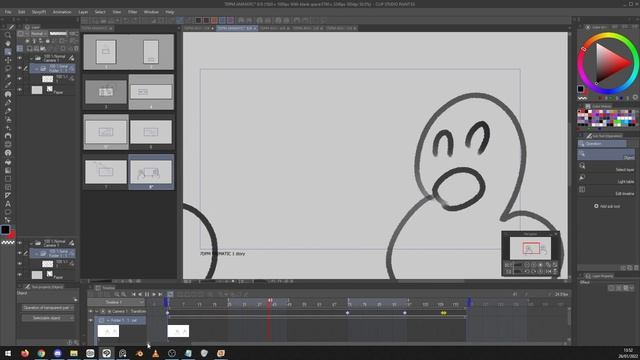Collapse Camera 1 track in timeline
This screenshot has width=640, height=360.
point(97,311)
